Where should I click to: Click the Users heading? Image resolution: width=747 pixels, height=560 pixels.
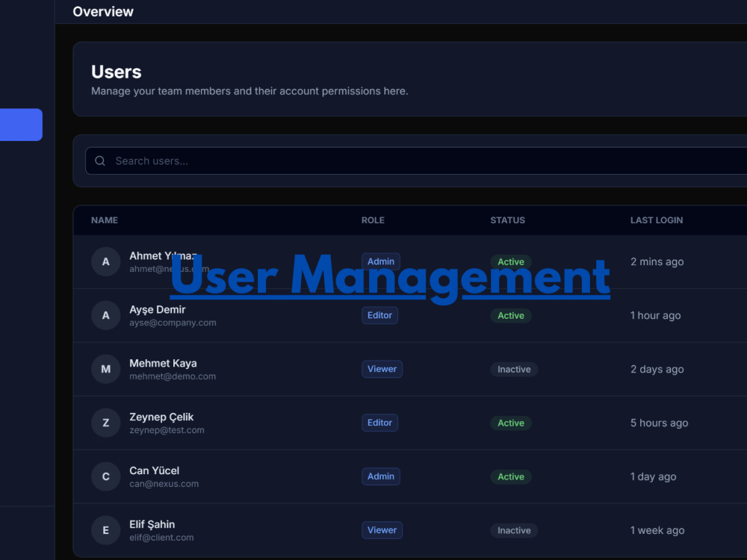click(117, 72)
